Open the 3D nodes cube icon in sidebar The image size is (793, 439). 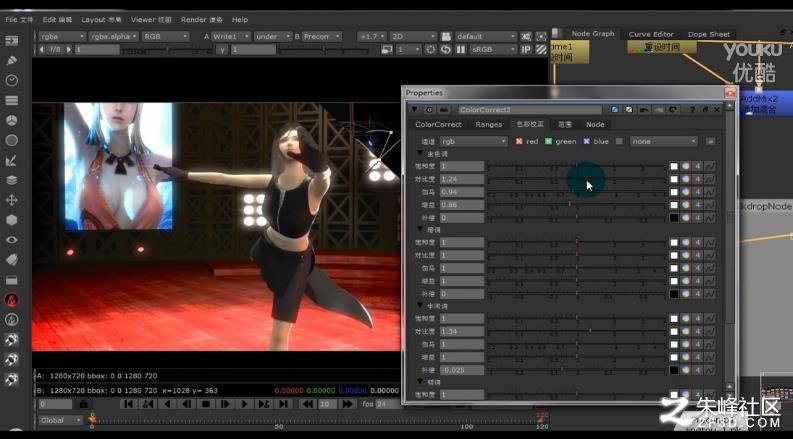point(12,220)
